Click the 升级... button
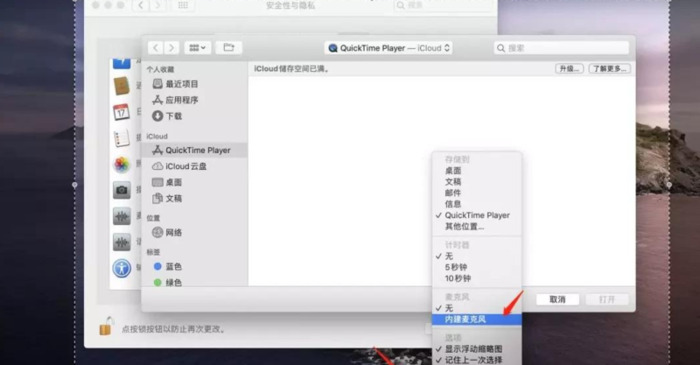Screen dimensions: 700x365 [569, 69]
